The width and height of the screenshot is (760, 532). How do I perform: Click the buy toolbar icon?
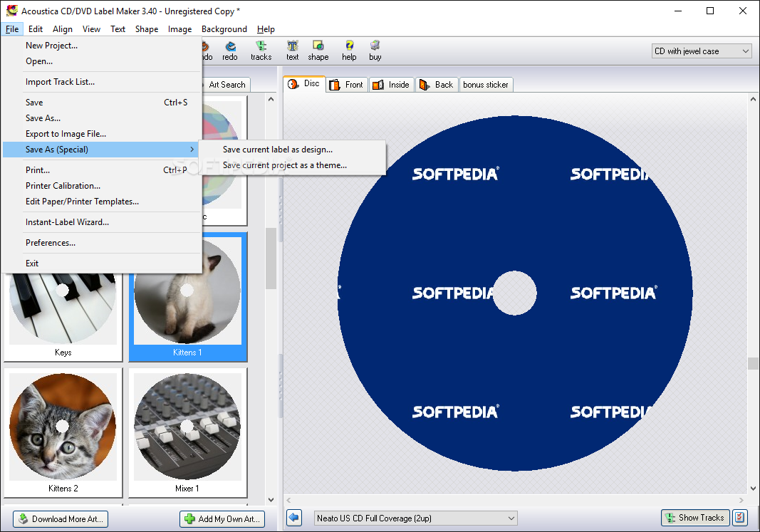(x=375, y=51)
